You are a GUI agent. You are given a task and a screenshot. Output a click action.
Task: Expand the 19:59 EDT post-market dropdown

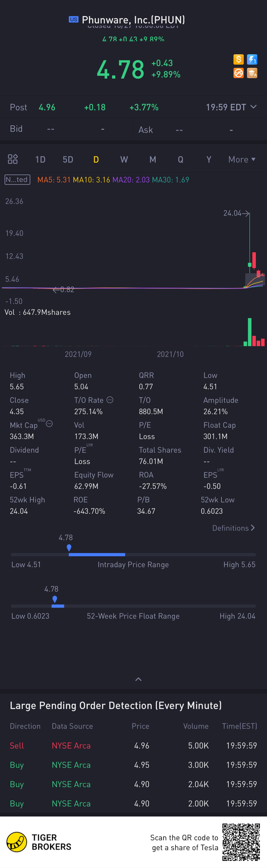point(231,107)
